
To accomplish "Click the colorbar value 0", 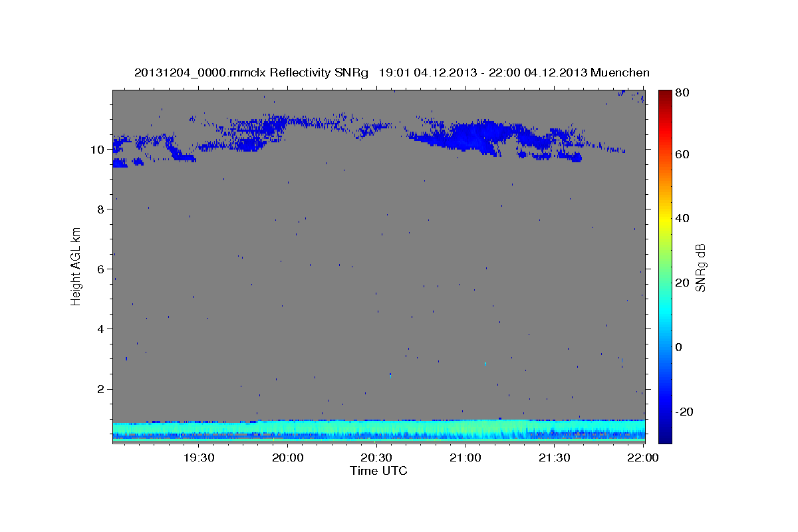I will (x=679, y=347).
